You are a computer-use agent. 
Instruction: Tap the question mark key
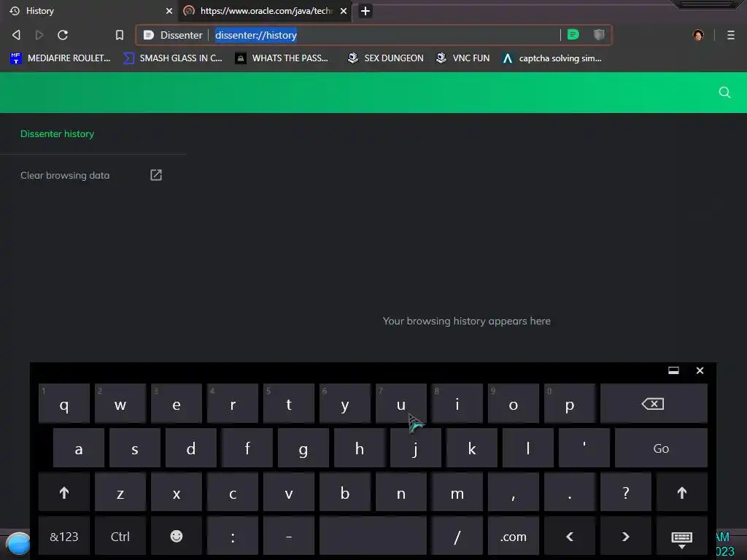(625, 492)
